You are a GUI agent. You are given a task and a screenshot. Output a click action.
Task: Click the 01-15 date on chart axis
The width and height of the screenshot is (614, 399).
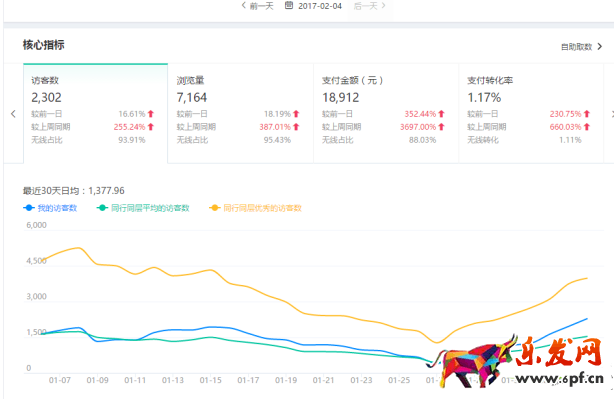210,380
